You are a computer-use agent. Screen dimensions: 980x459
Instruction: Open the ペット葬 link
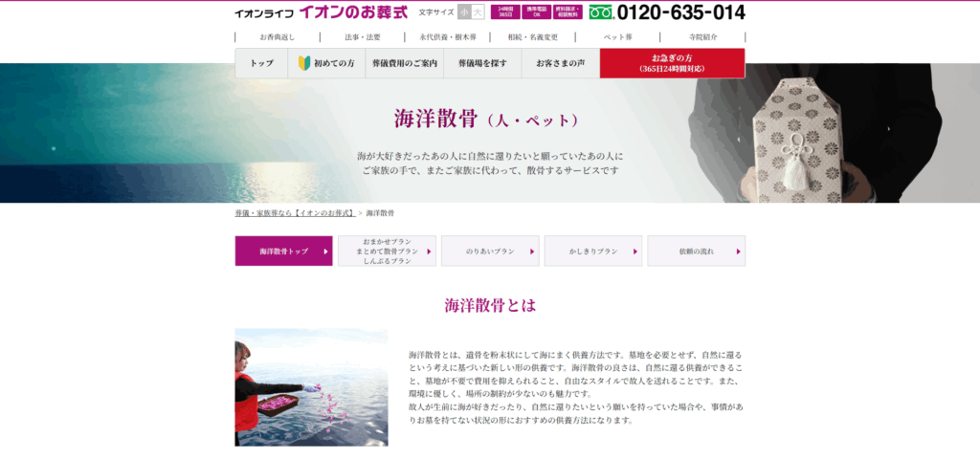point(617,37)
